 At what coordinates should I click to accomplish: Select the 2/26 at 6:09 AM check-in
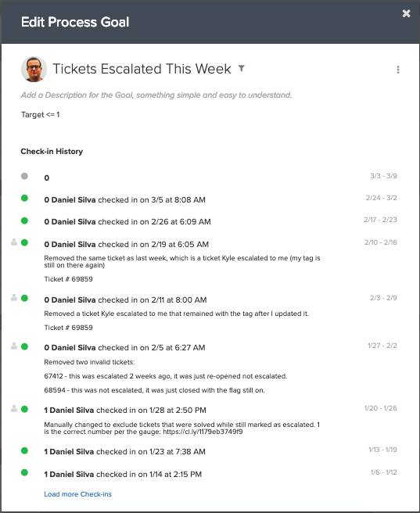click(x=127, y=222)
